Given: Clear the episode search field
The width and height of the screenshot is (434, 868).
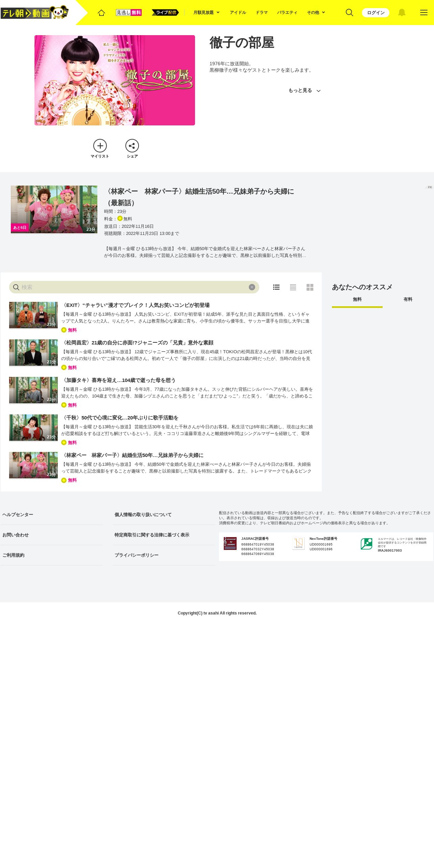Looking at the screenshot, I should click(252, 287).
